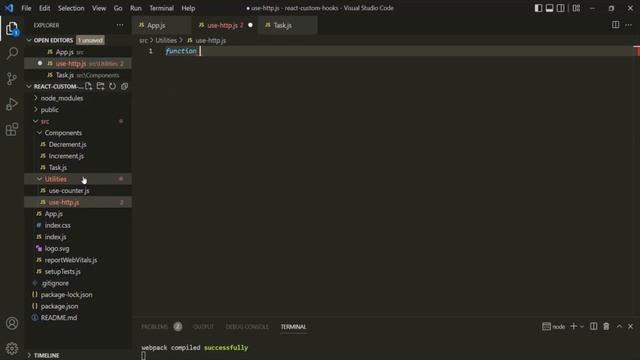Viewport: 640px width, 360px height.
Task: Kill the terminal with trash icon
Action: 607,326
